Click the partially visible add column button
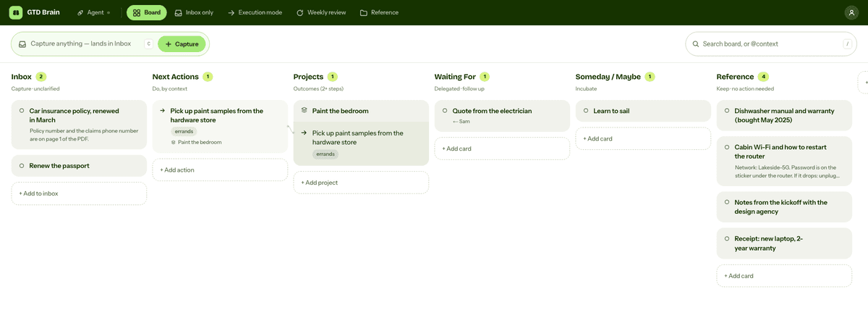The height and width of the screenshot is (326, 868). (x=863, y=82)
